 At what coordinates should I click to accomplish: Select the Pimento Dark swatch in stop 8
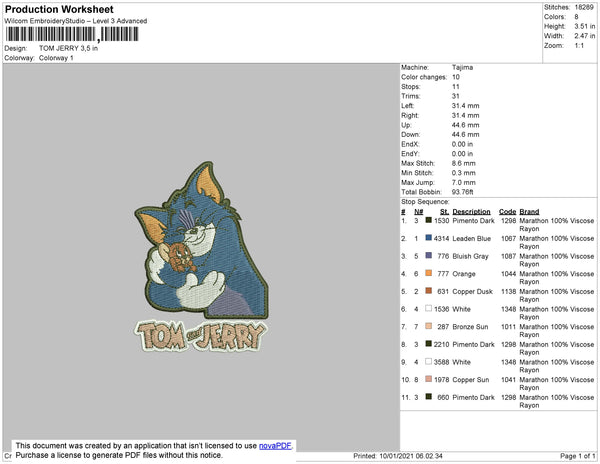[429, 344]
